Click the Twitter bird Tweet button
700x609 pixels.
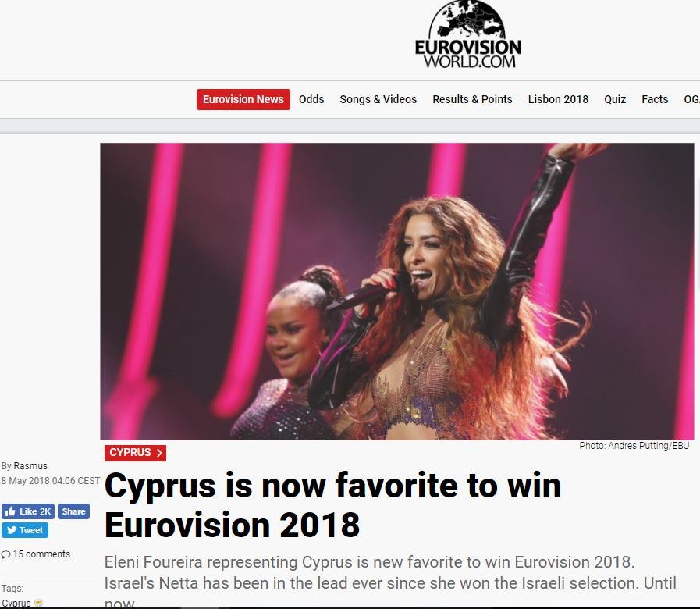click(24, 530)
